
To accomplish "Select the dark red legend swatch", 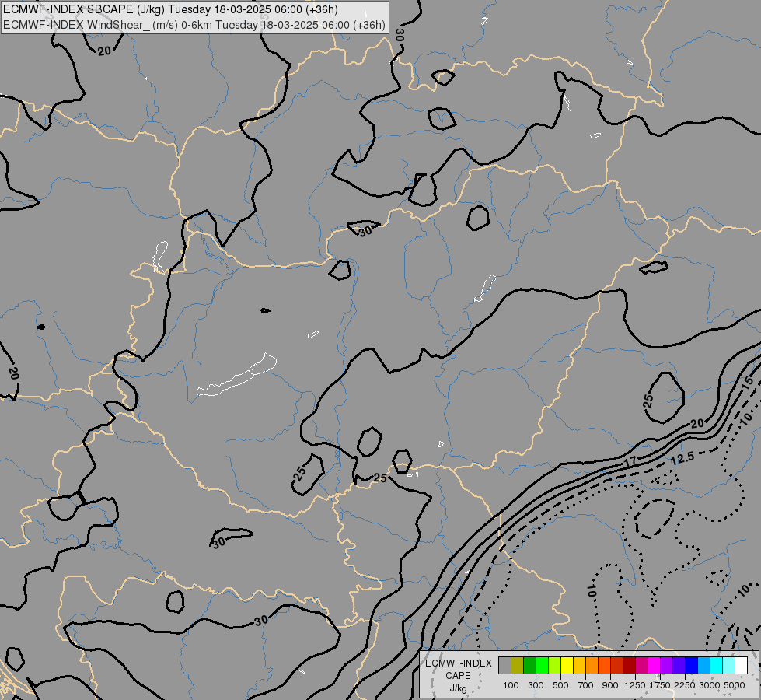I will click(630, 666).
